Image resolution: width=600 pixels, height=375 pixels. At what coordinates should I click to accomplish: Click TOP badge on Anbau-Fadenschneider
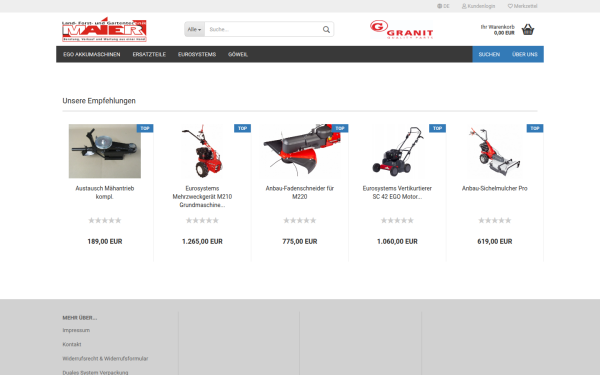[340, 128]
